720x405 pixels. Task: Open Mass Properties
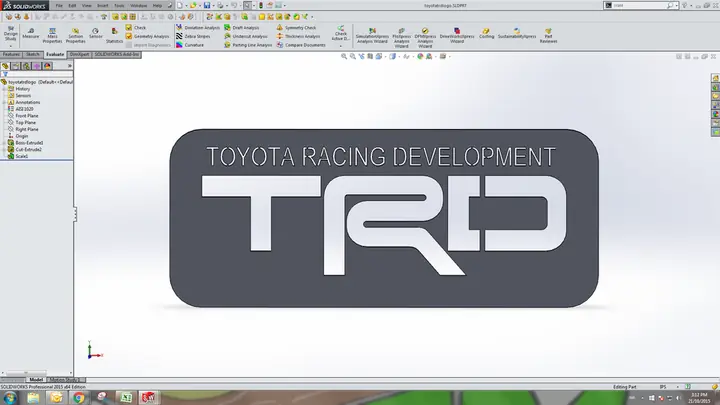[x=52, y=35]
